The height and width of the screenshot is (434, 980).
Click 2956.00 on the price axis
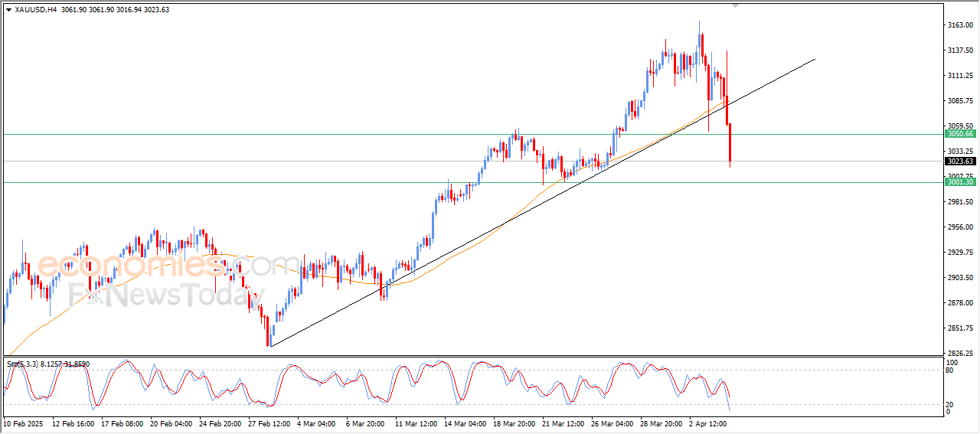click(959, 227)
